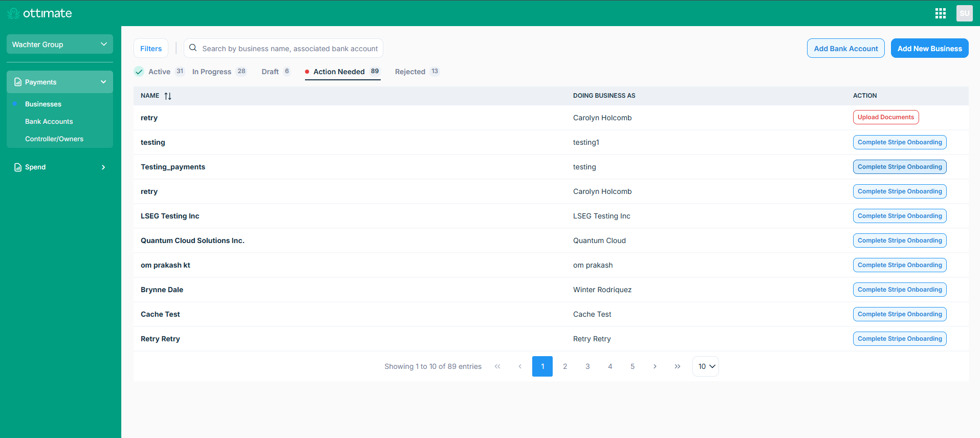The height and width of the screenshot is (438, 980).
Task: Open the rows-per-page dropdown showing 10
Action: pos(706,366)
